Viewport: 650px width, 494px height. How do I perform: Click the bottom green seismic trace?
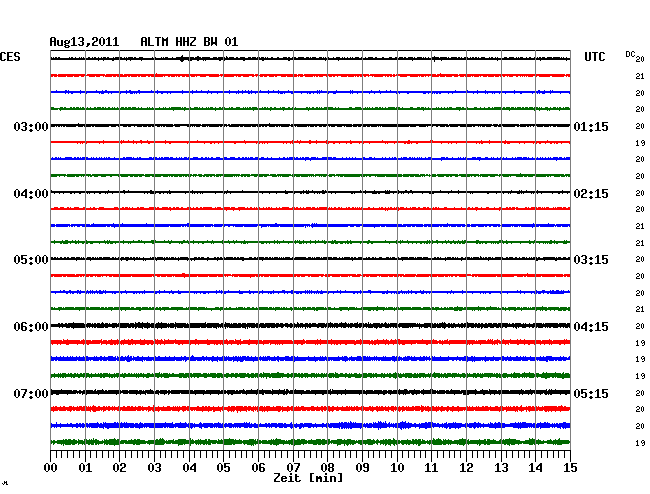coord(310,442)
